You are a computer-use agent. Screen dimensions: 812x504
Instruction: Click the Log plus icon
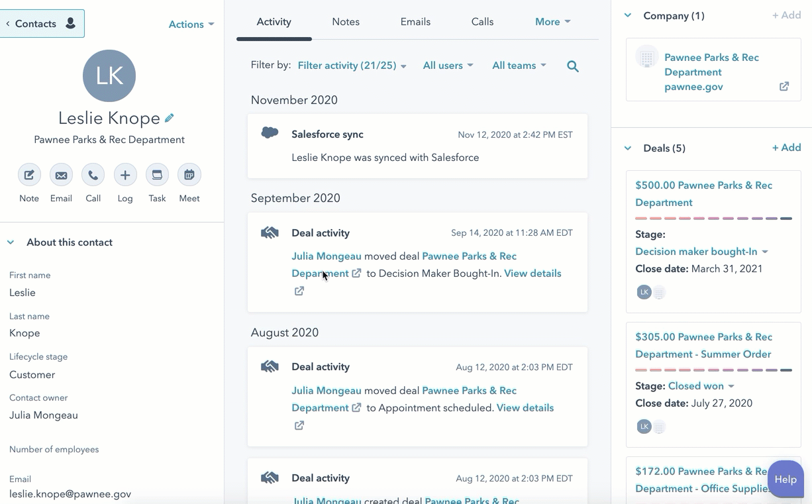[125, 175]
